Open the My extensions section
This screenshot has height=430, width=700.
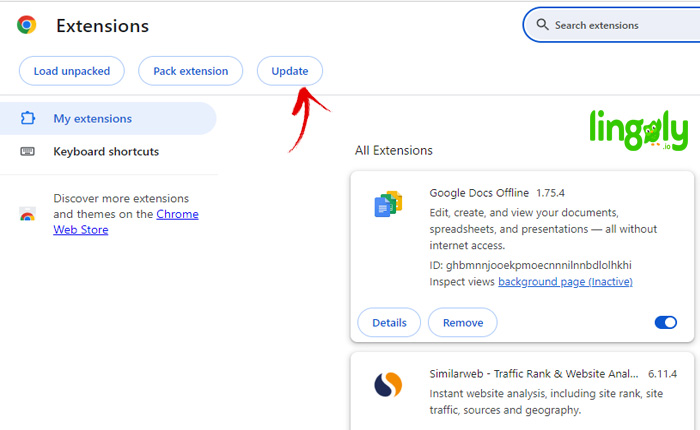click(108, 118)
